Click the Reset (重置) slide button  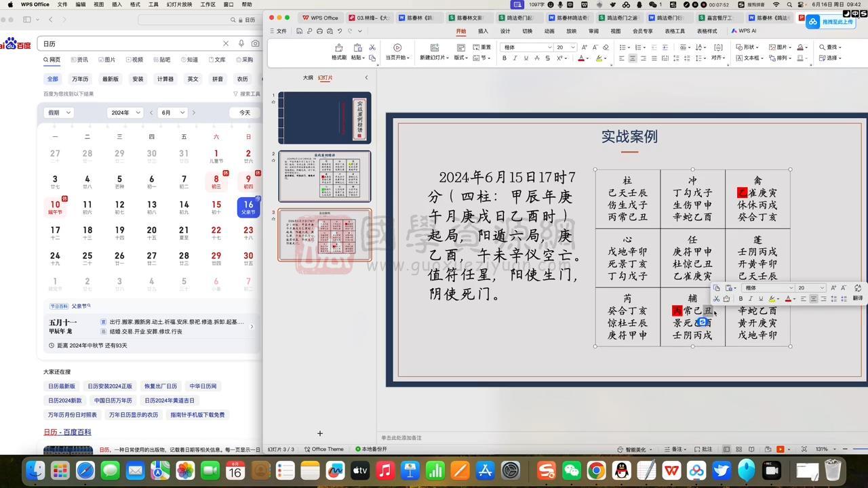(481, 47)
